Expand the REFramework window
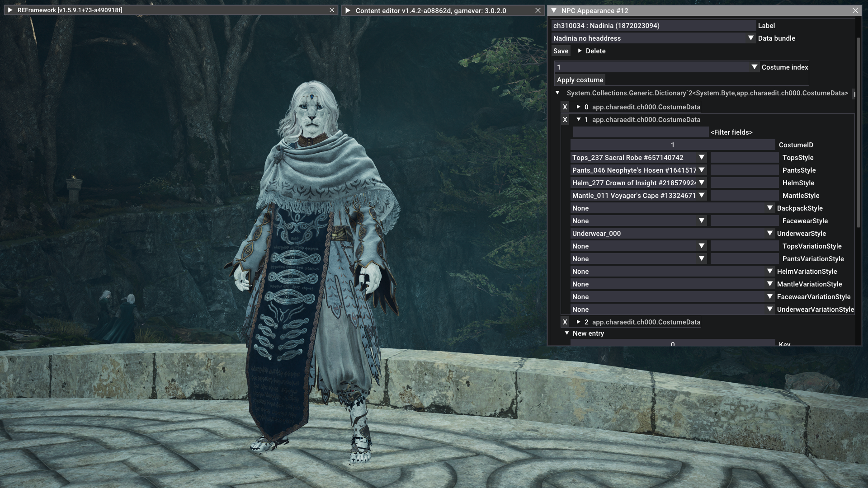Viewport: 868px width, 488px height. pyautogui.click(x=10, y=10)
